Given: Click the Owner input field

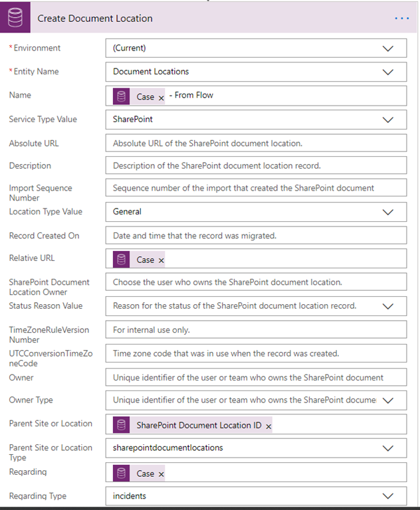Looking at the screenshot, I should tap(256, 377).
